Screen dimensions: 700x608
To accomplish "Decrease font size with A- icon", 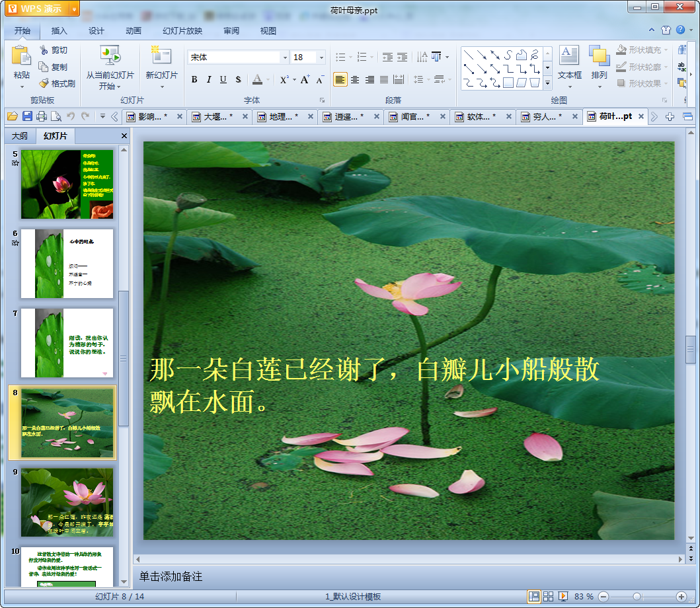I will [320, 79].
